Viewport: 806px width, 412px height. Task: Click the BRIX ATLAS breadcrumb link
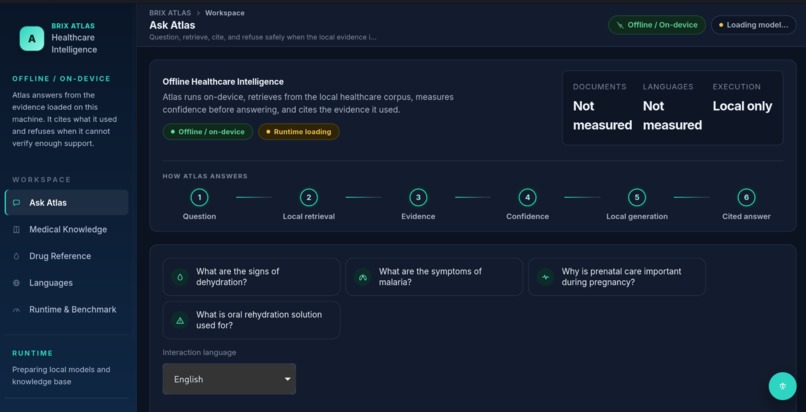click(x=170, y=13)
